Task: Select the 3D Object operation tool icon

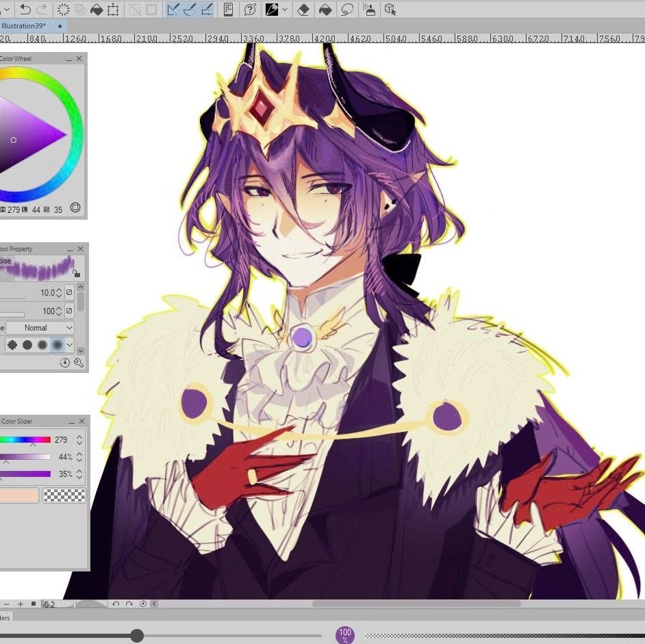Action: pos(390,10)
